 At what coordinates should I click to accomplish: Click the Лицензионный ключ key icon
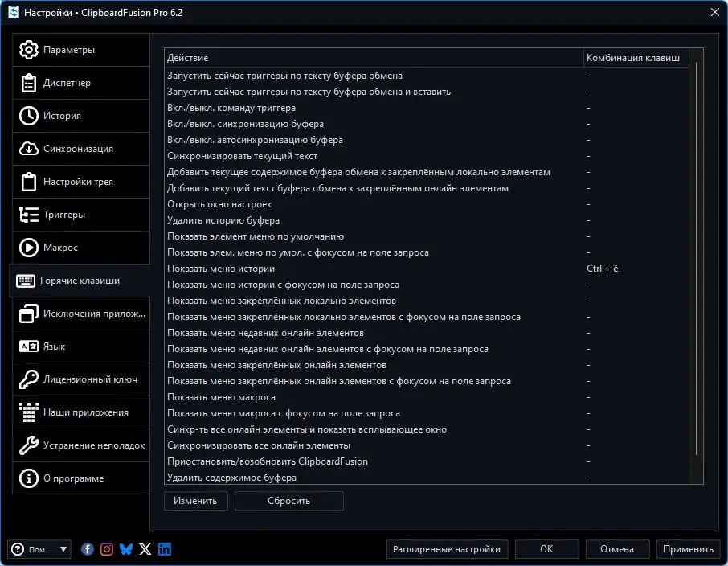[x=28, y=379]
